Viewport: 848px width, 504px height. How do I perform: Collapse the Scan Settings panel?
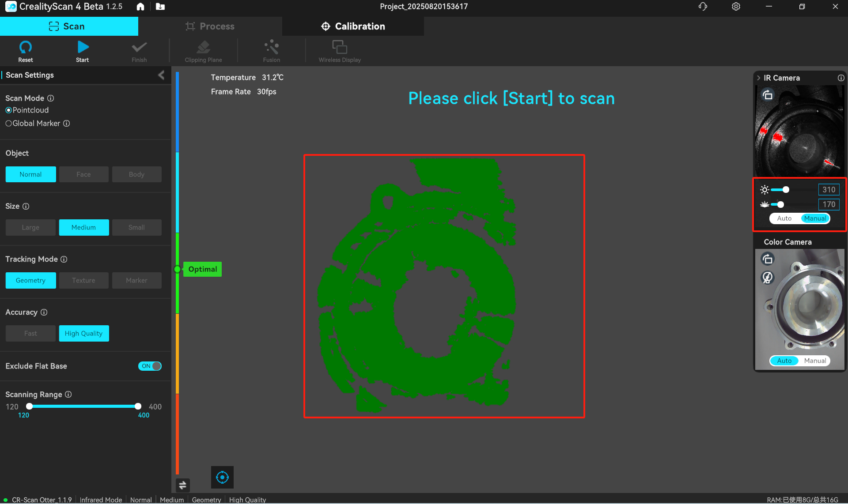click(161, 75)
